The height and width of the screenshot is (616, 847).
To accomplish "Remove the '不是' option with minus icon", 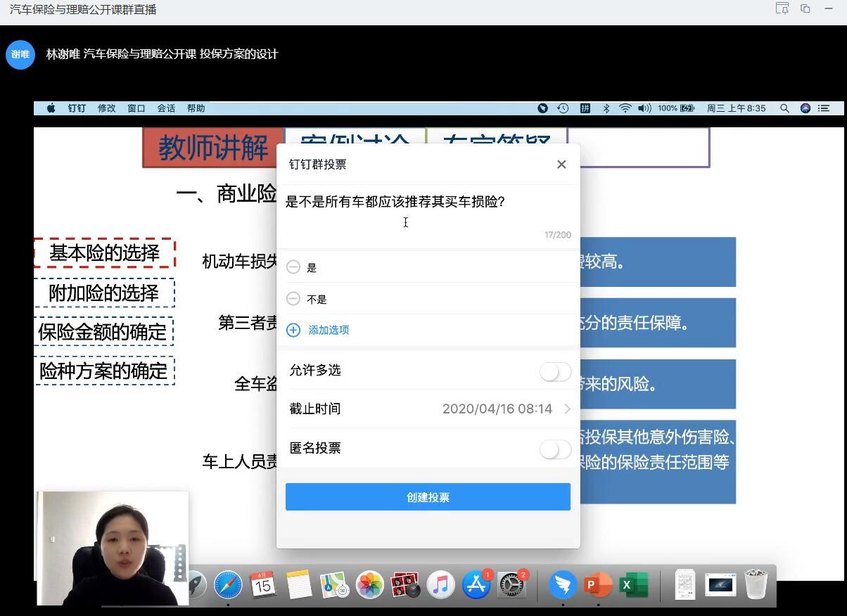I will [x=293, y=299].
